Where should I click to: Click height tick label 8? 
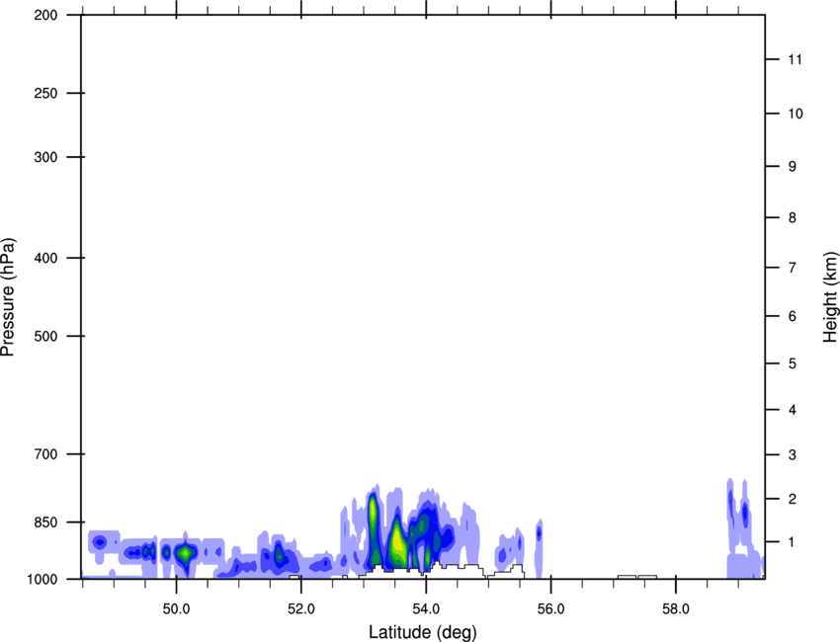793,218
